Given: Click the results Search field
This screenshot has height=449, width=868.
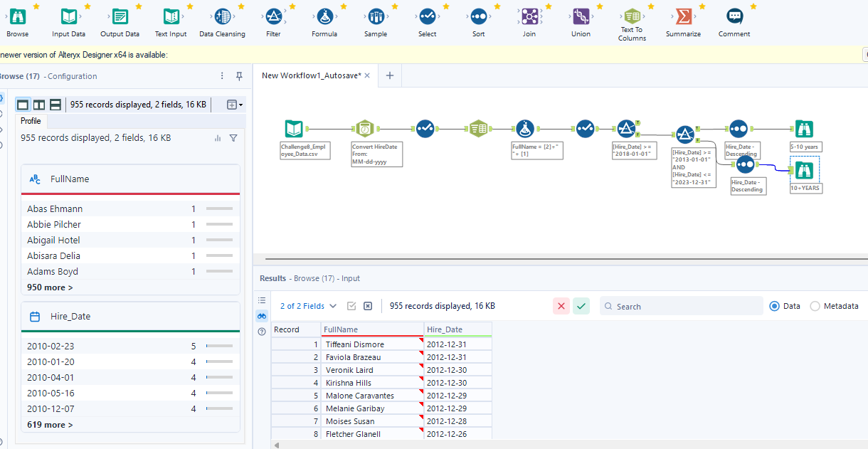Looking at the screenshot, I should [x=683, y=306].
